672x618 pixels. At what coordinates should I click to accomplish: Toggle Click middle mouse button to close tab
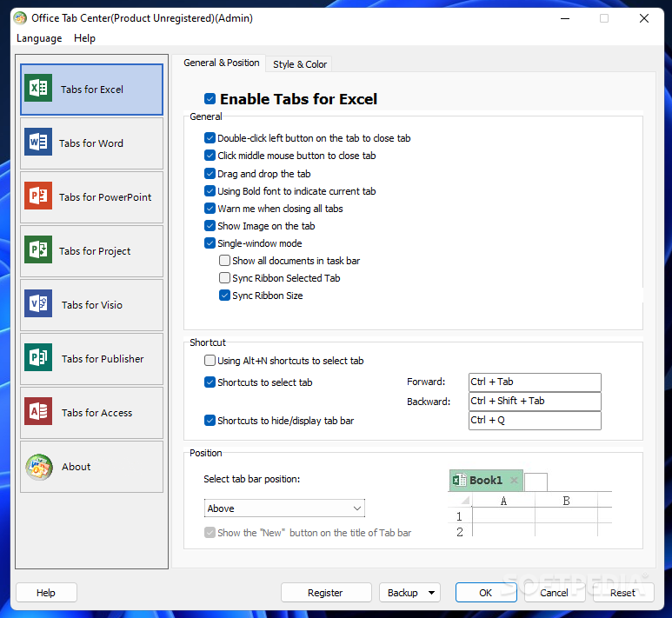tap(210, 155)
